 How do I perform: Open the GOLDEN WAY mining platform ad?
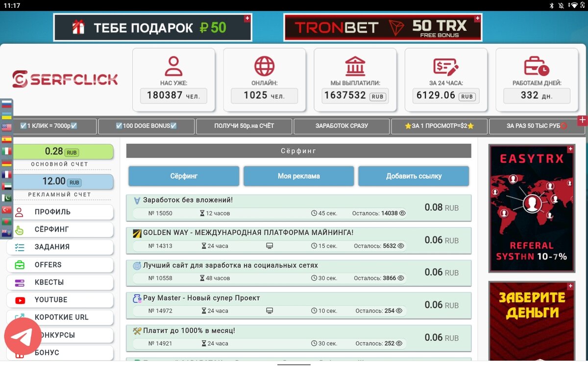[248, 233]
